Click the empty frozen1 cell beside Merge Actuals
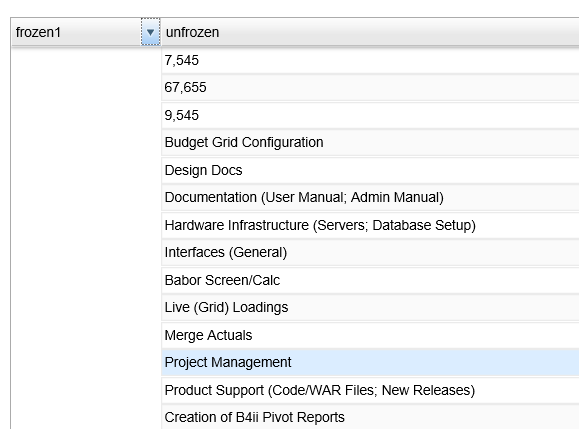 [86, 336]
